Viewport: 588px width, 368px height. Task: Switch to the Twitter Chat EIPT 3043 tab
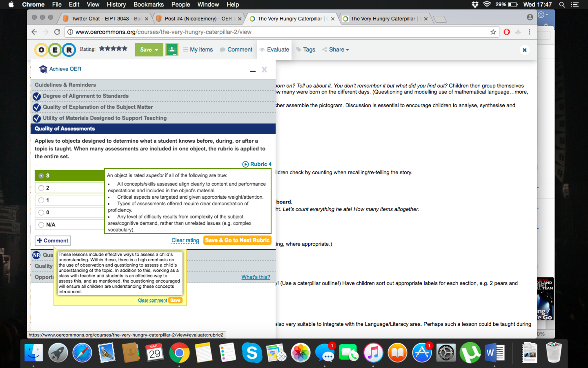103,19
